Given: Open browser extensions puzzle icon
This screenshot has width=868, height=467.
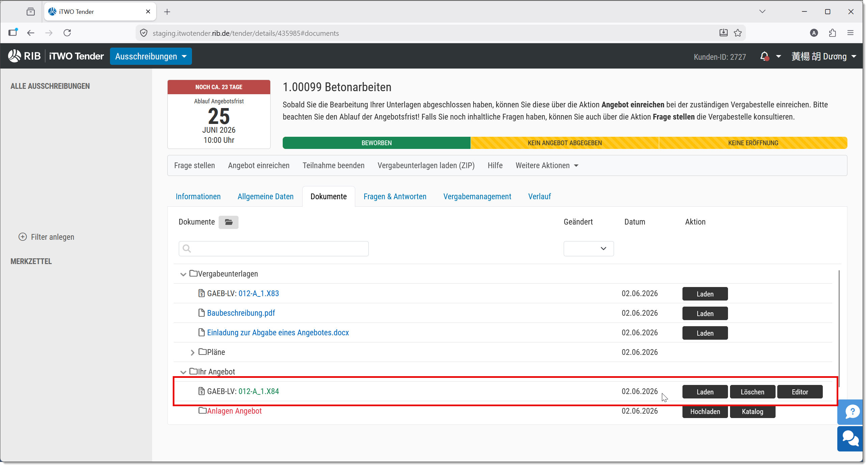Looking at the screenshot, I should [833, 33].
